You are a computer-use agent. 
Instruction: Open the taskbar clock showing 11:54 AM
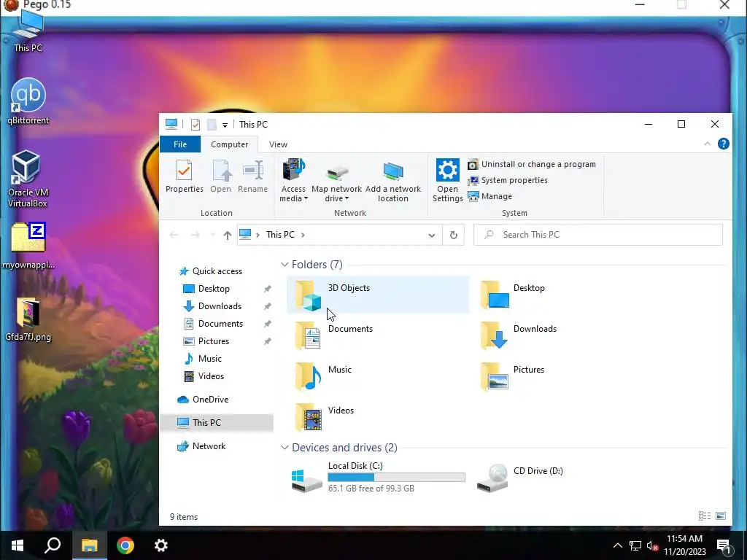(684, 545)
